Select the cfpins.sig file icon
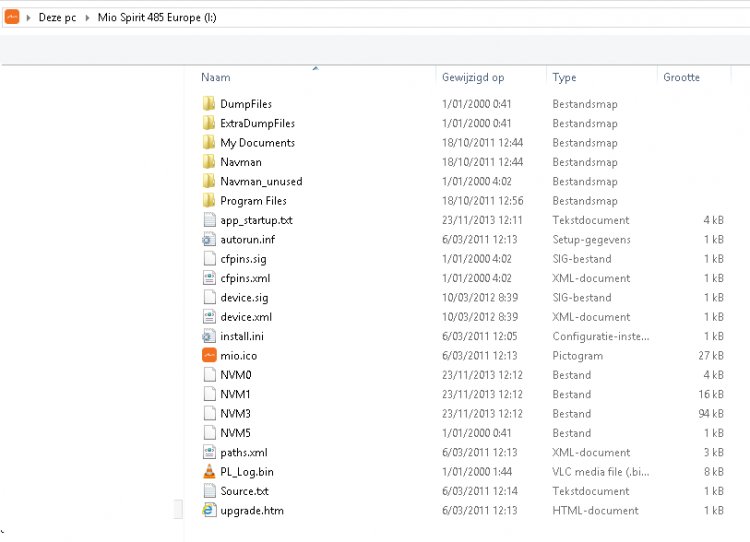 pos(209,259)
